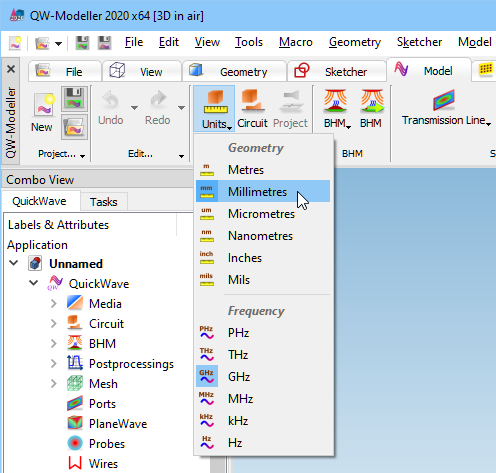Screen dimensions: 496x473
Task: Click the Redo arrow icon
Action: 158,100
